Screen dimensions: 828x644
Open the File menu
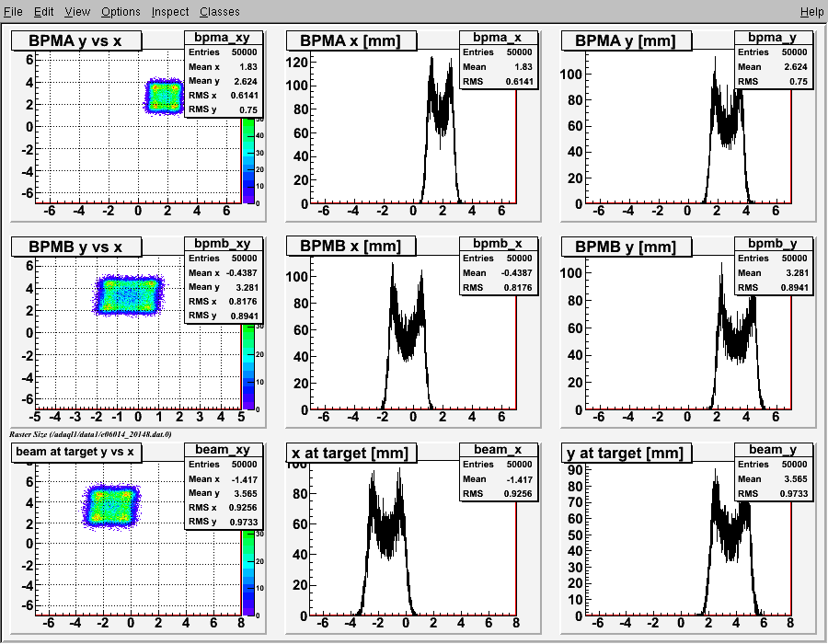coord(13,12)
